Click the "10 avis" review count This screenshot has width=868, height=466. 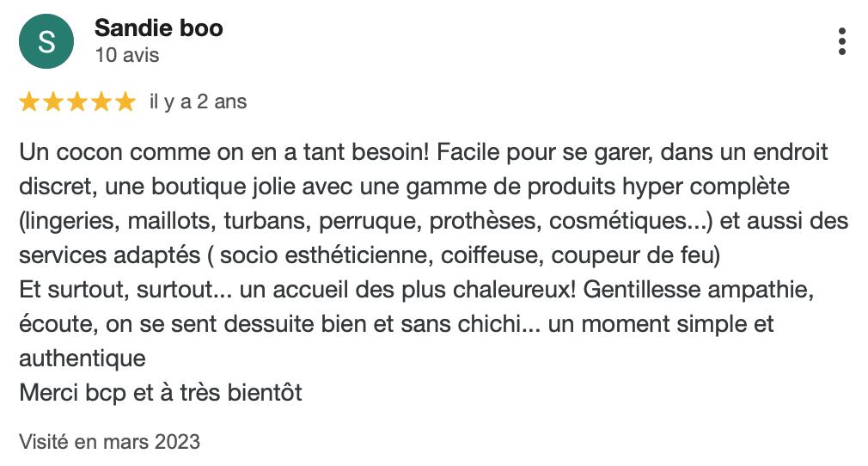[x=127, y=55]
